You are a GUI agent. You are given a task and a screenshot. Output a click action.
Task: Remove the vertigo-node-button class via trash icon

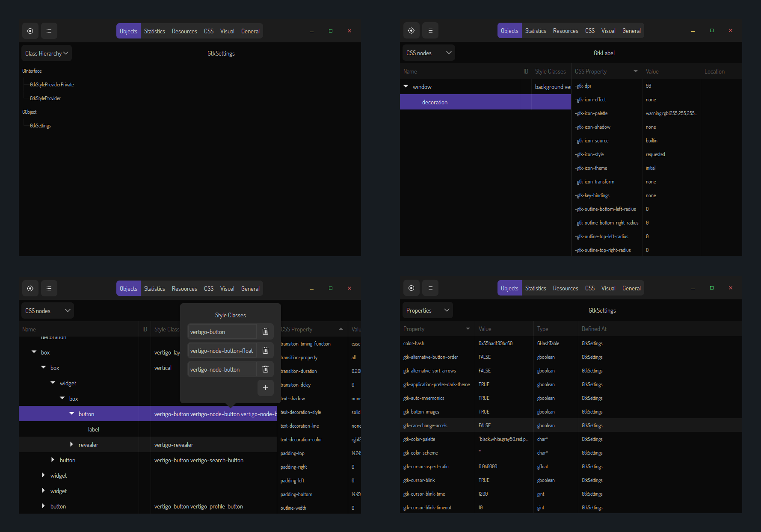pyautogui.click(x=265, y=369)
